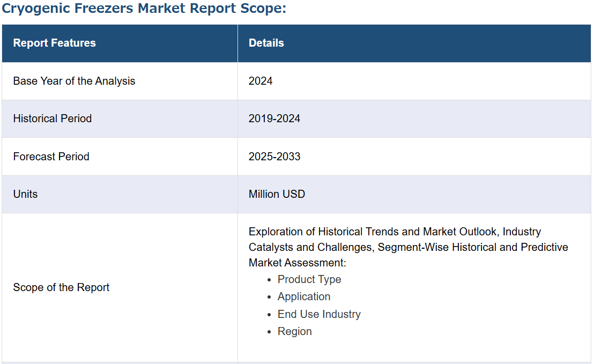Select the 'Cryogenic Freezers Market Report Scope:' heading

144,9
